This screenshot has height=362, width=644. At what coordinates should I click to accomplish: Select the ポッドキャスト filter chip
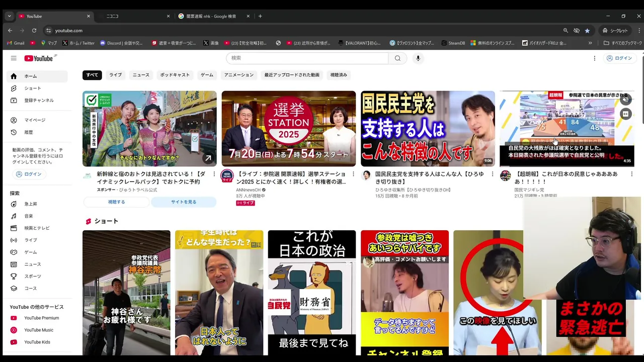pyautogui.click(x=175, y=75)
